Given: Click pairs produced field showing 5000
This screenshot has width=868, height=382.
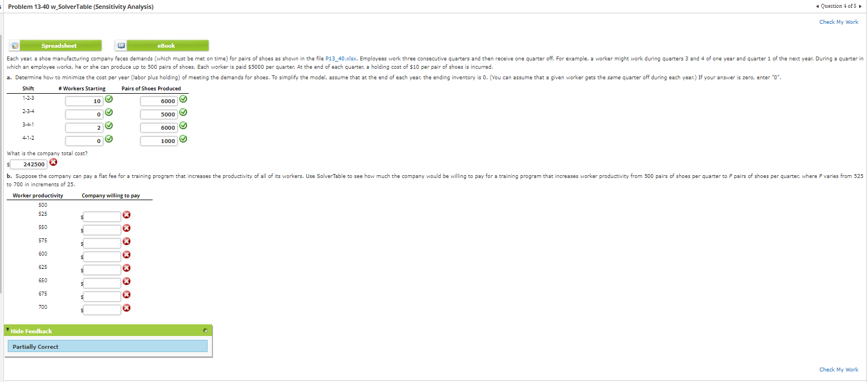Looking at the screenshot, I should (159, 114).
